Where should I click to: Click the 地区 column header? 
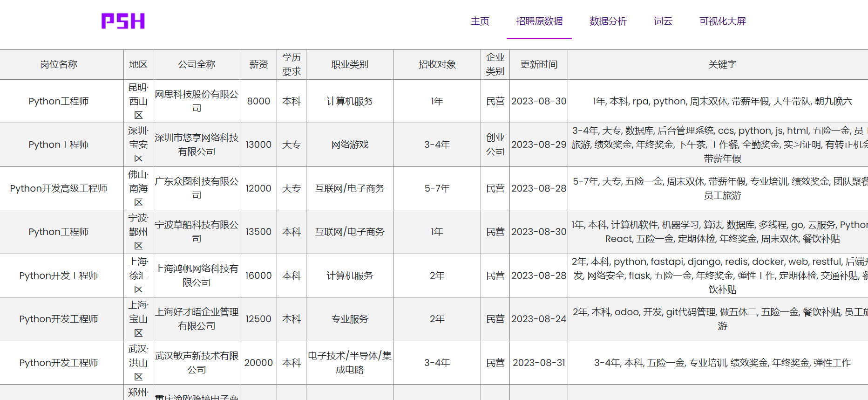click(138, 64)
